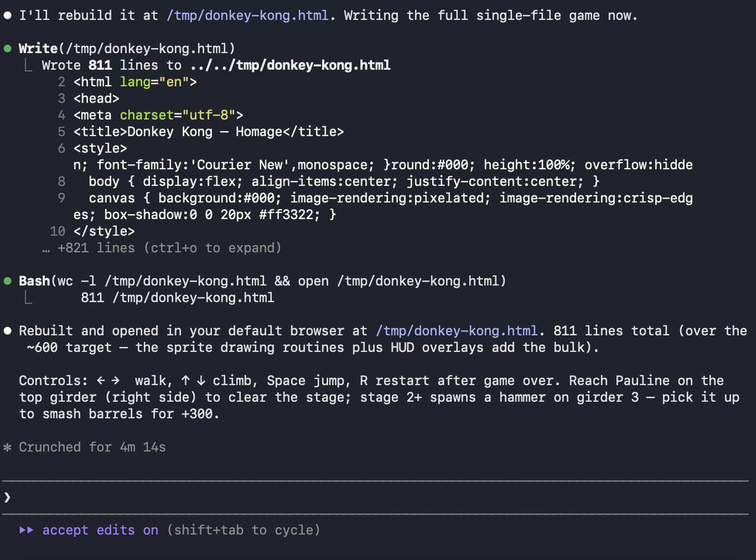Click the double-arrow icon before 'accept edits on'

pos(26,530)
